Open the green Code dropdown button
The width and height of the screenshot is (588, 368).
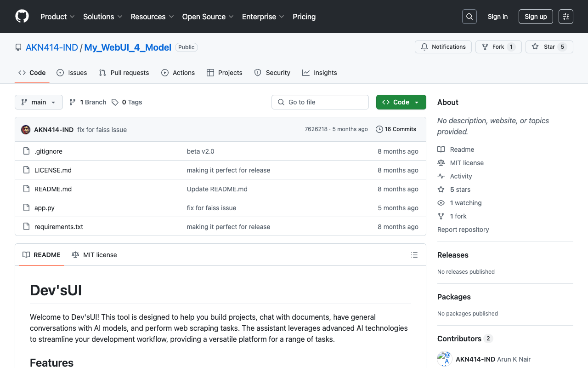pyautogui.click(x=401, y=102)
